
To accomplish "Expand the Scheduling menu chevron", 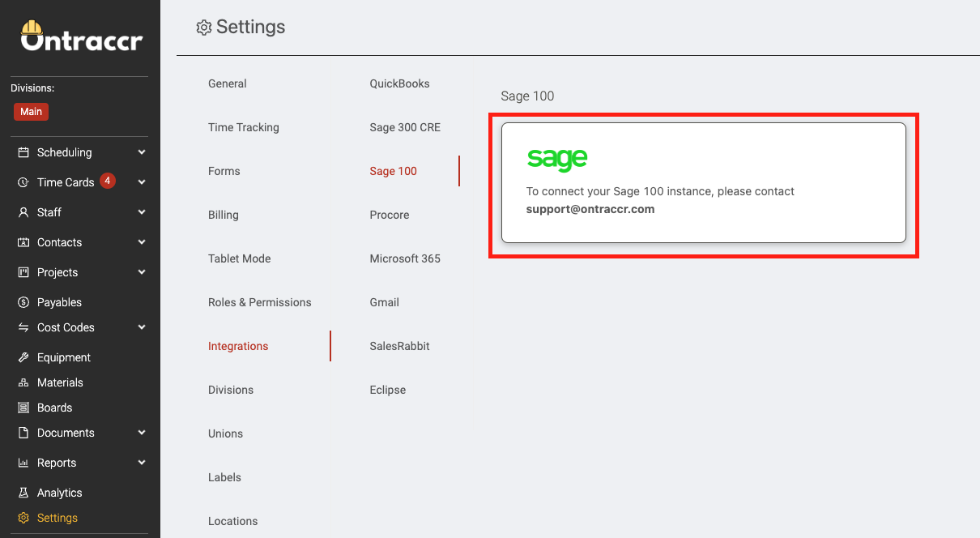I will click(142, 152).
